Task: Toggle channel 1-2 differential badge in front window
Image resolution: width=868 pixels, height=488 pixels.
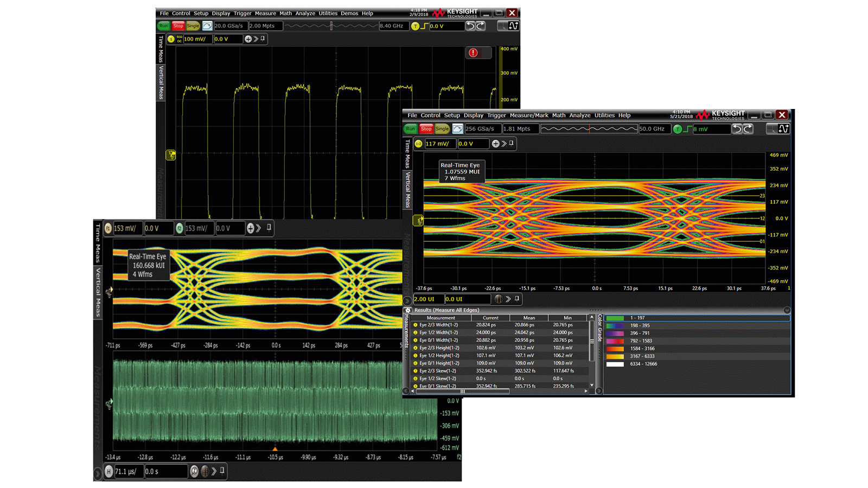Action: pyautogui.click(x=418, y=144)
